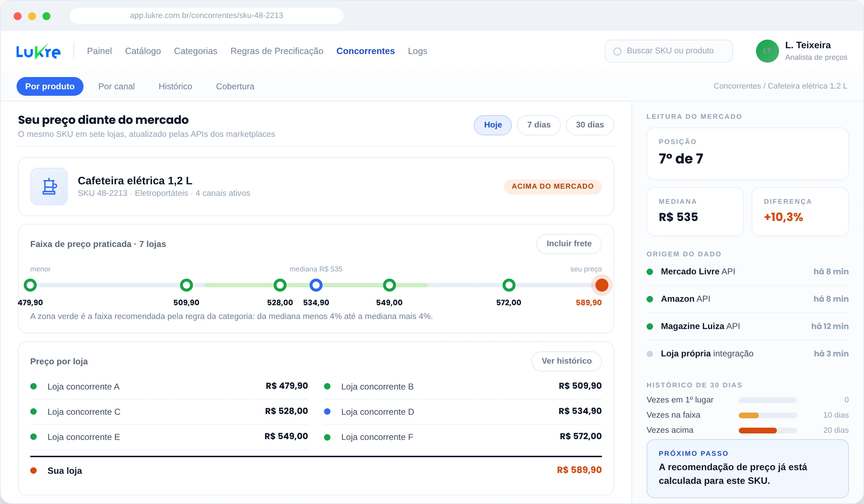Viewport: 864px width, 504px height.
Task: Open Categorias in the navigation
Action: (195, 51)
